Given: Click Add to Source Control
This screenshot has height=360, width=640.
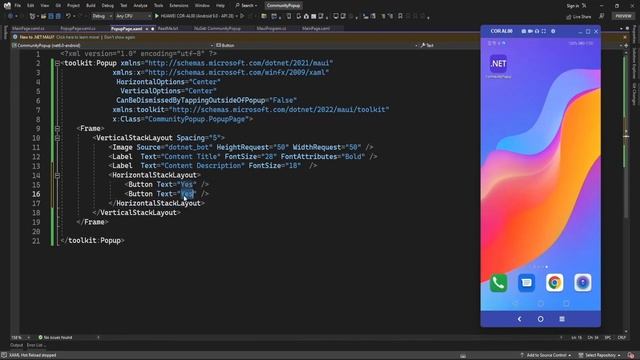Looking at the screenshot, I should [546, 355].
